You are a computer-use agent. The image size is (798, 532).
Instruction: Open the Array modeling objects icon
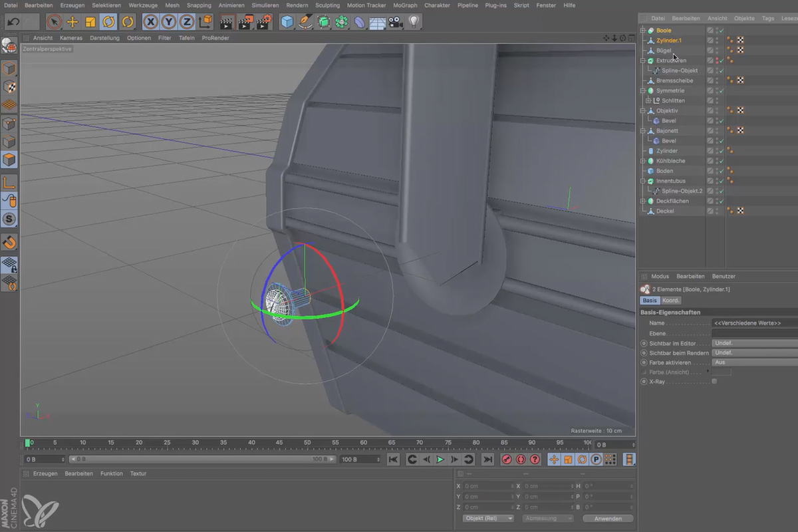[x=341, y=22]
